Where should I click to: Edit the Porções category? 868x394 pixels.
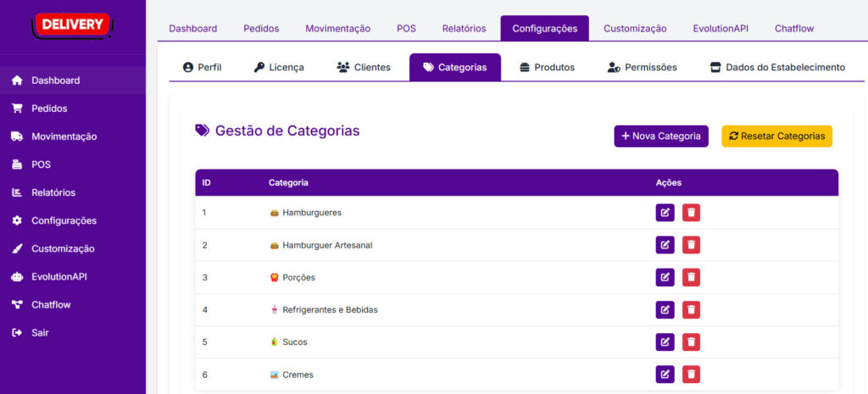point(665,277)
